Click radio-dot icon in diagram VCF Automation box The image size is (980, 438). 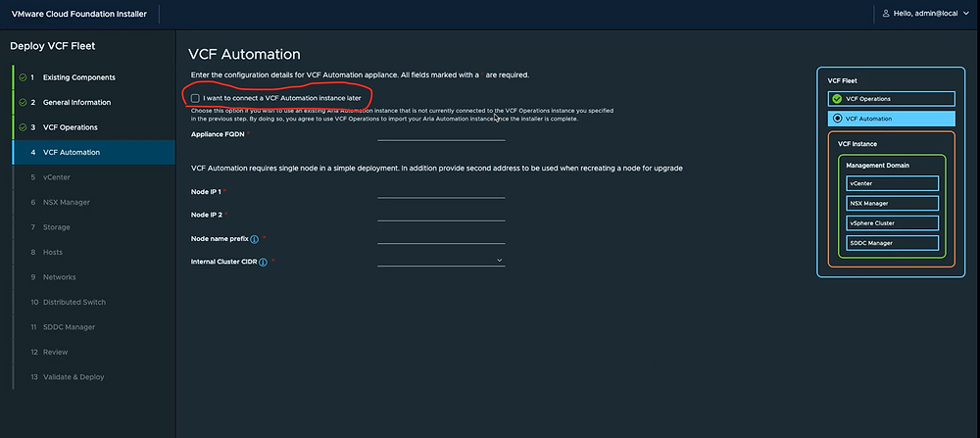[x=838, y=119]
